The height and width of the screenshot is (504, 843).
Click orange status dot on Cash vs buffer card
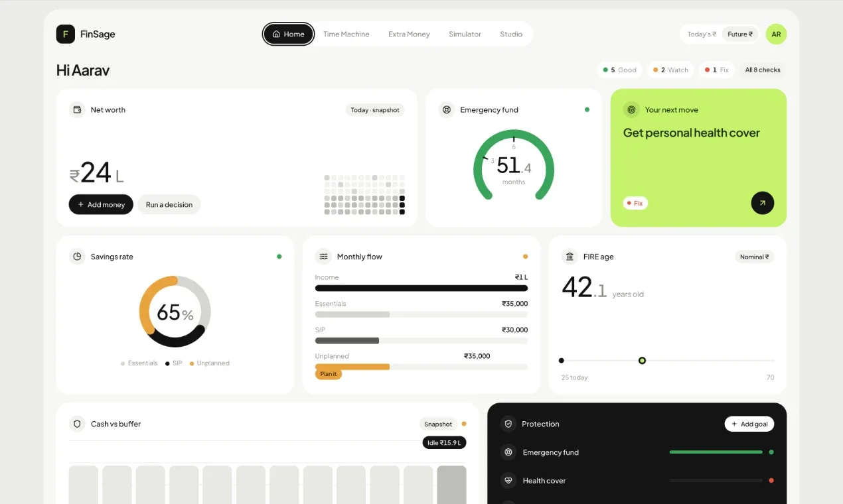point(464,424)
